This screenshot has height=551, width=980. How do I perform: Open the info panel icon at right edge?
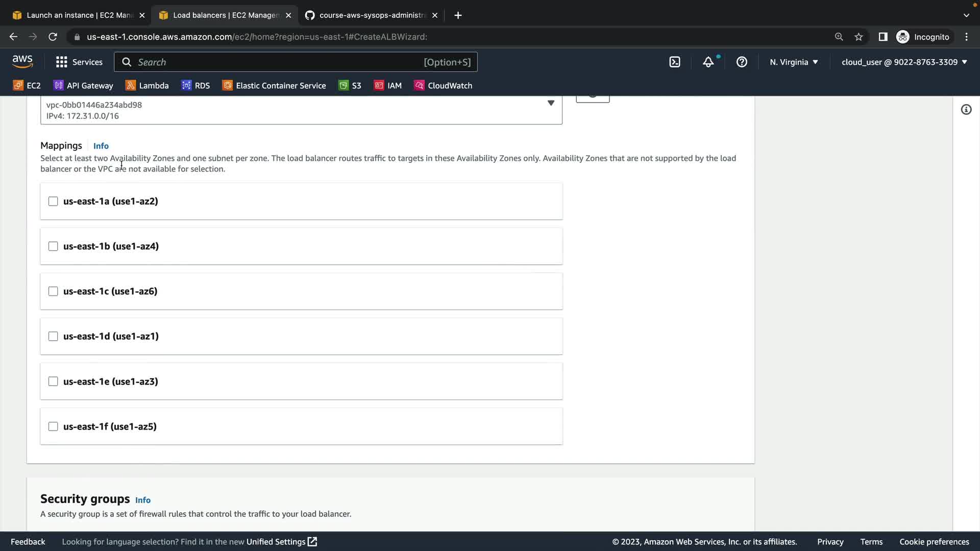(x=966, y=110)
